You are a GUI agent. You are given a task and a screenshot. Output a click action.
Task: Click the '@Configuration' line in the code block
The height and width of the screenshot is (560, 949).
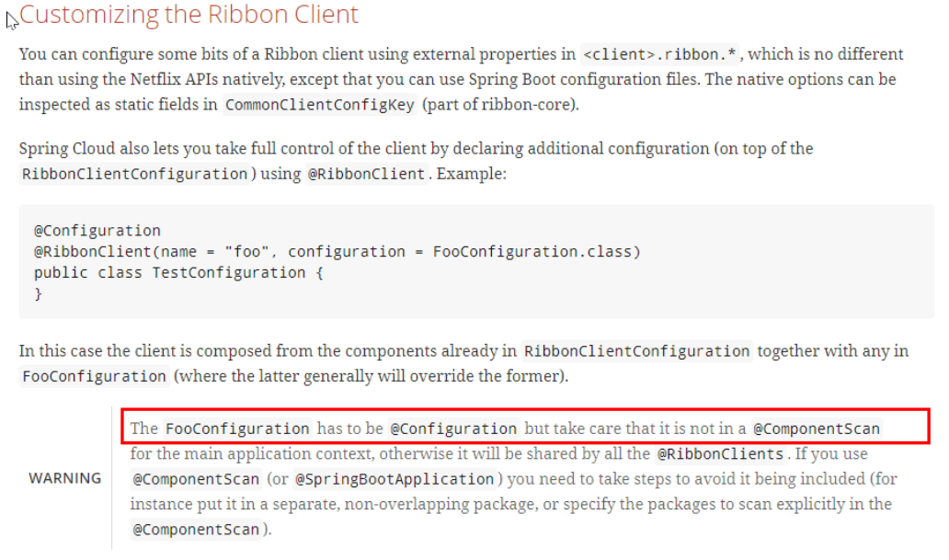pos(97,230)
